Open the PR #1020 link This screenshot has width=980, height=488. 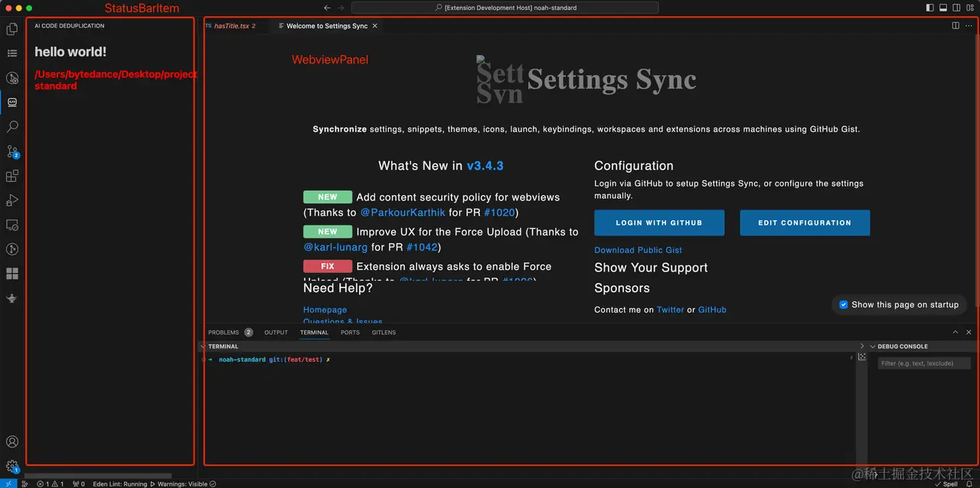tap(500, 213)
